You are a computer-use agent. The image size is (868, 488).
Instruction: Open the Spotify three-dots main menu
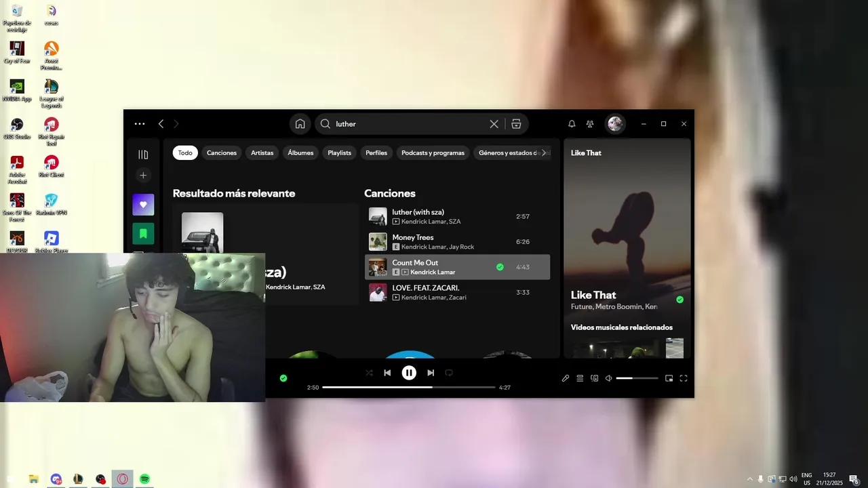coord(140,124)
